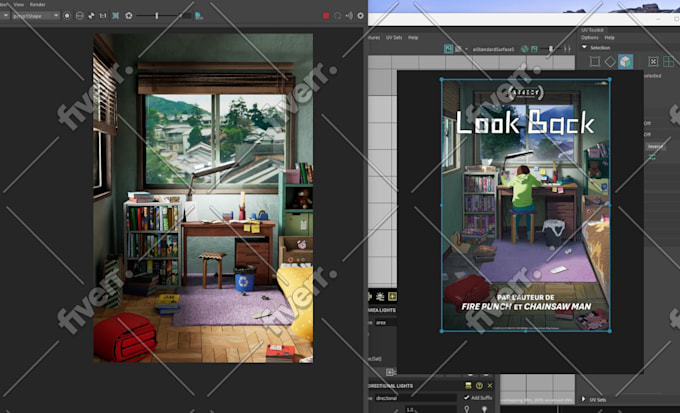The image size is (680, 413).
Task: Click the sun light icon above Area Lights
Action: [x=380, y=296]
